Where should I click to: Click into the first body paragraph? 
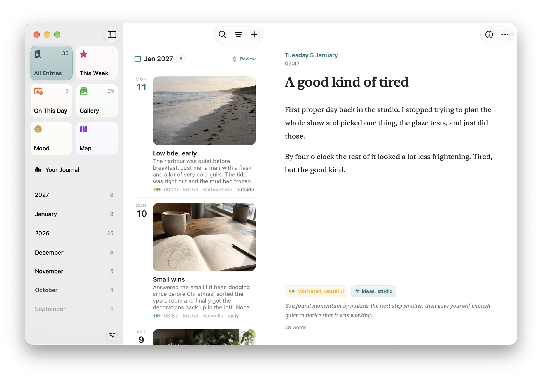(x=388, y=123)
